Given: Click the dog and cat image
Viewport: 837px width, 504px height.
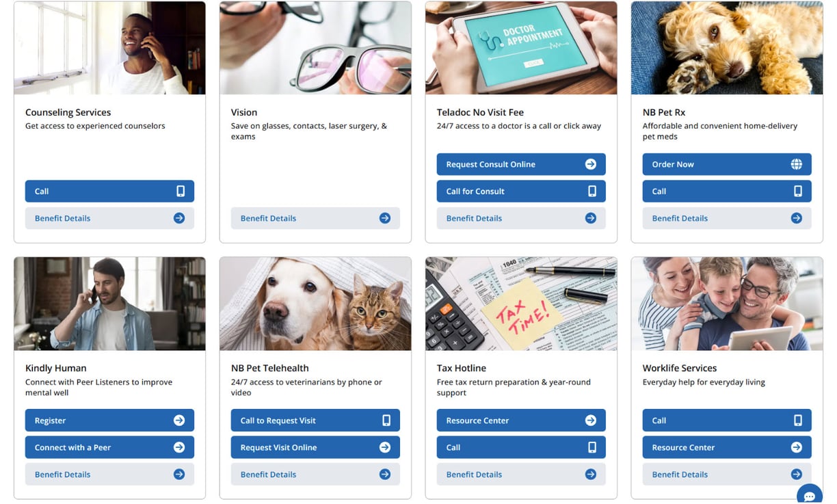Looking at the screenshot, I should point(315,304).
